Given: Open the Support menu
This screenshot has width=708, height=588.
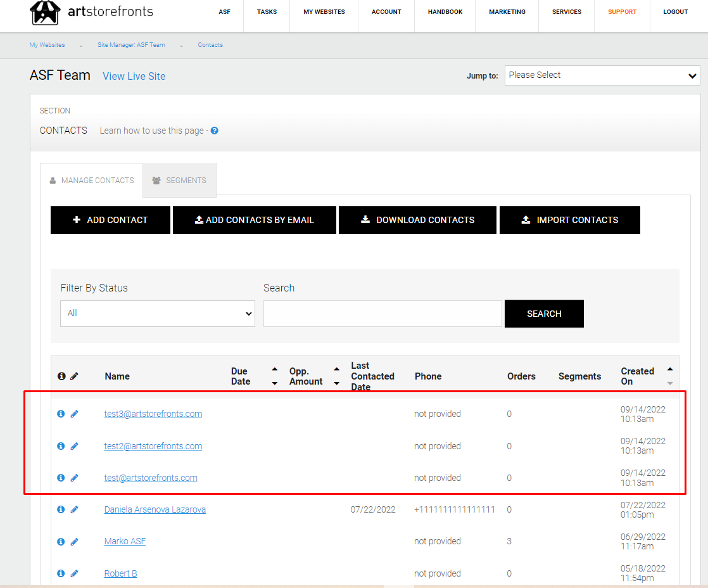Looking at the screenshot, I should [x=623, y=12].
